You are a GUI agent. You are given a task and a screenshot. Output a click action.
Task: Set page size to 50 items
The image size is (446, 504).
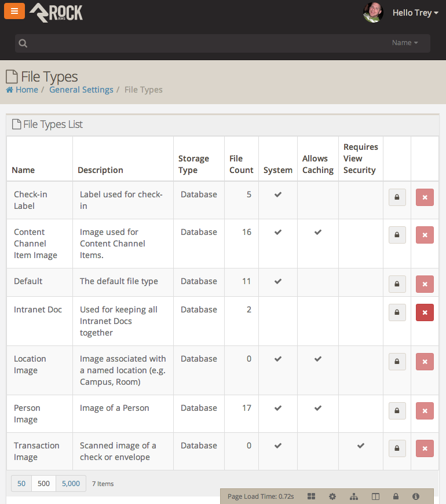tap(21, 484)
